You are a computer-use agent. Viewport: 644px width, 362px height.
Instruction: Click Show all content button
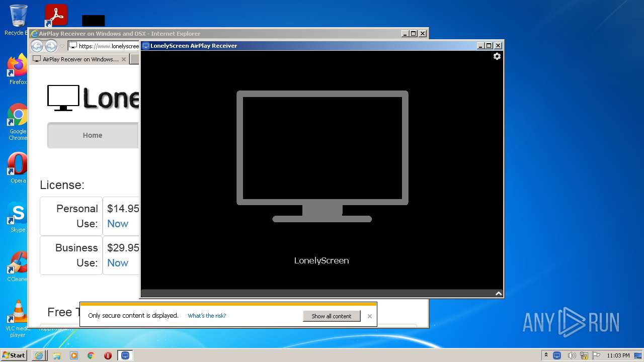[x=332, y=316]
